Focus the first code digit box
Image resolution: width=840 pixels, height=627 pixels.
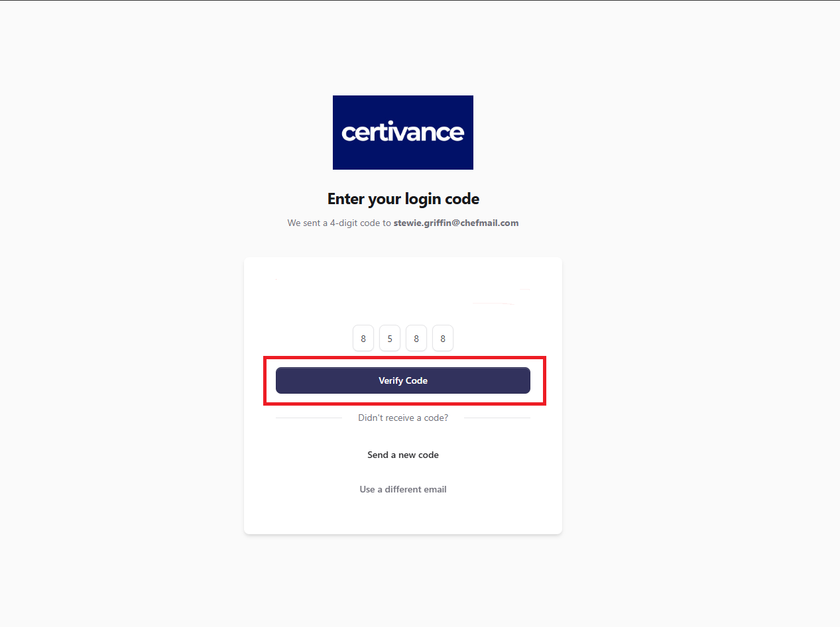[x=363, y=338]
